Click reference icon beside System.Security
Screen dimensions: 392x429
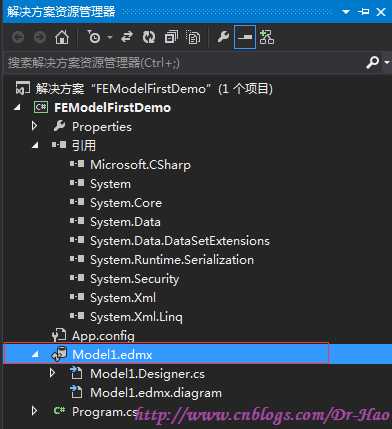[x=77, y=278]
